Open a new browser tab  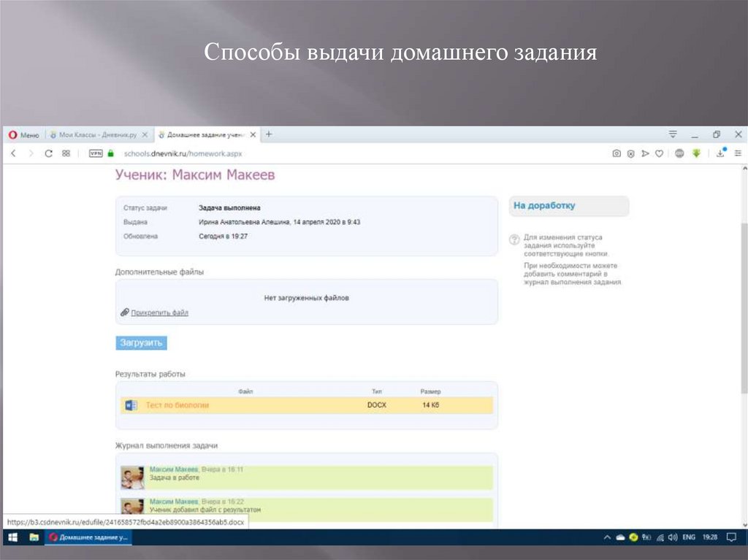[x=269, y=134]
